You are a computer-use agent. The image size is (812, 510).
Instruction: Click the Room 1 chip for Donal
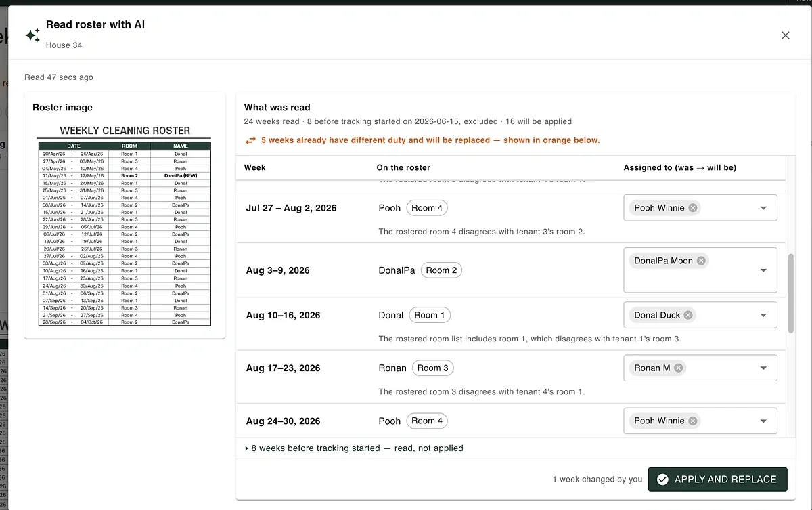(x=430, y=315)
